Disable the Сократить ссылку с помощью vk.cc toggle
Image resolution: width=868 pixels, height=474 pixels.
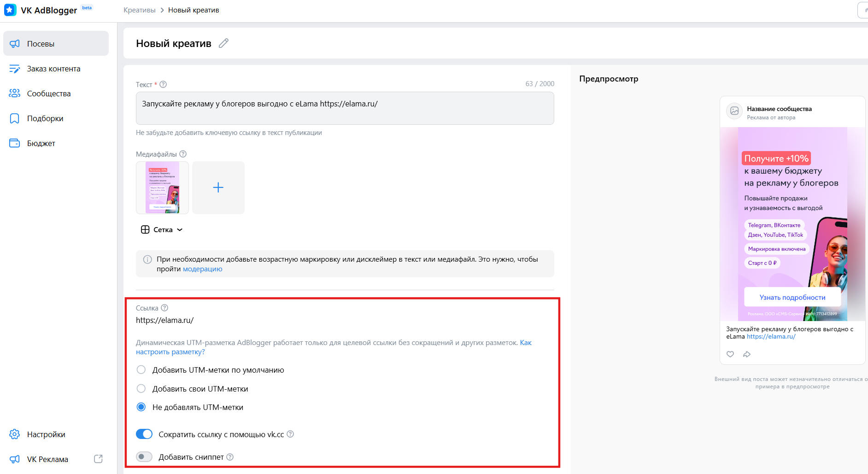click(144, 434)
